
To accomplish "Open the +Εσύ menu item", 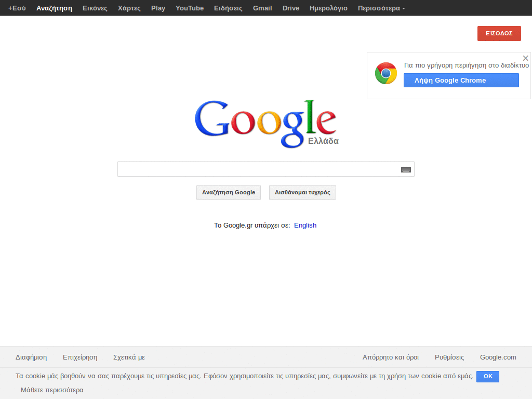I will [17, 8].
